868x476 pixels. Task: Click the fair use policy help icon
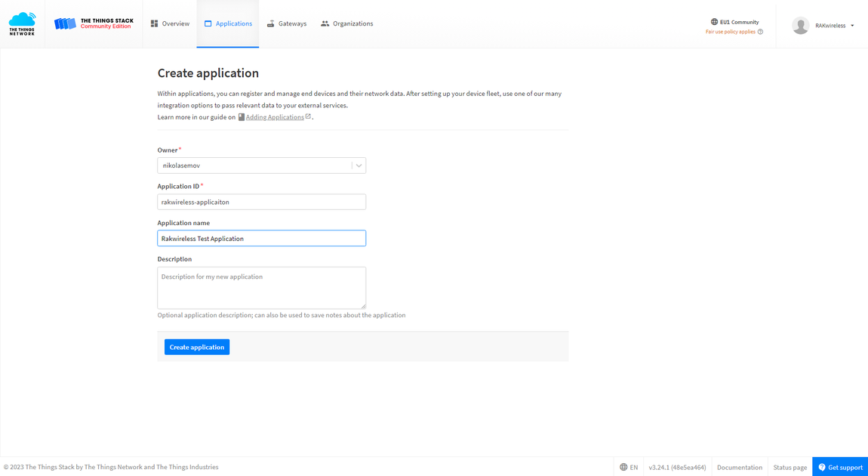tap(761, 32)
